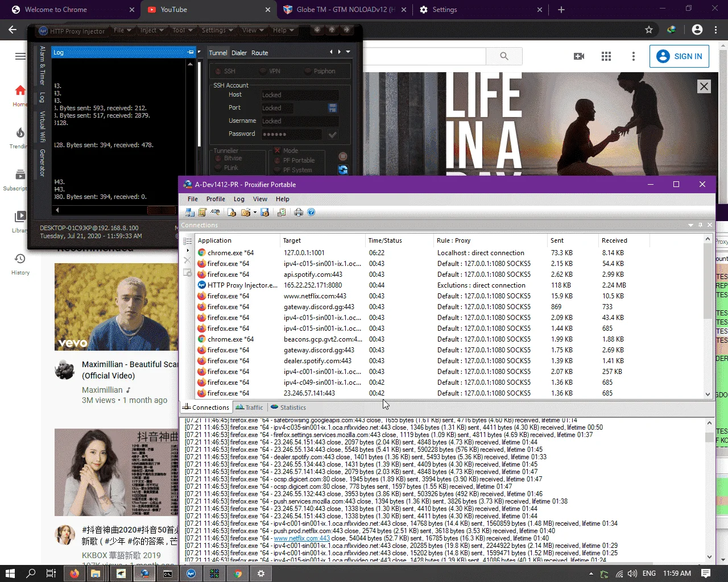
Task: Open Proxification Rules icon in Proxifier toolbar
Action: 202,212
